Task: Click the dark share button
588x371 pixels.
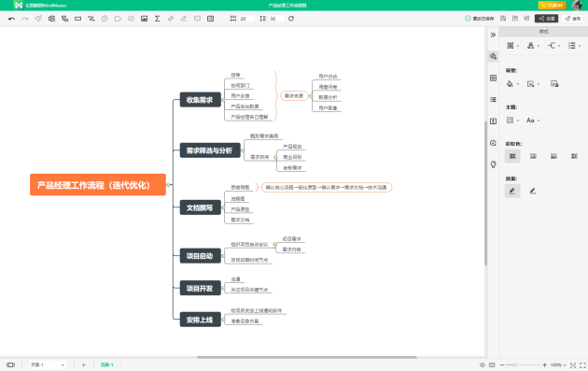Action: click(x=546, y=19)
